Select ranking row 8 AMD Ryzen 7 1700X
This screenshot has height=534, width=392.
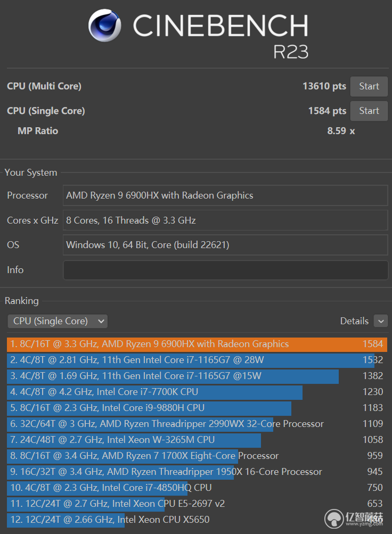point(197,456)
